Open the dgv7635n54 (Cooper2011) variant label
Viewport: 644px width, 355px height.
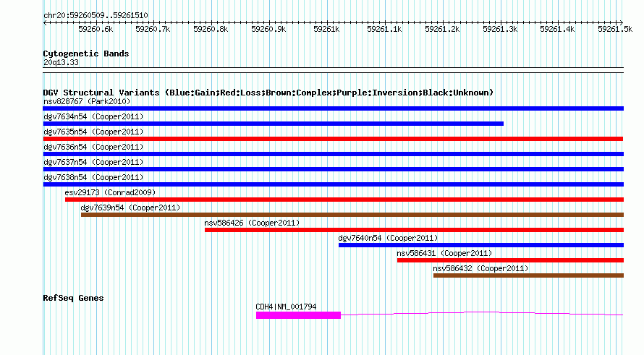[93, 132]
